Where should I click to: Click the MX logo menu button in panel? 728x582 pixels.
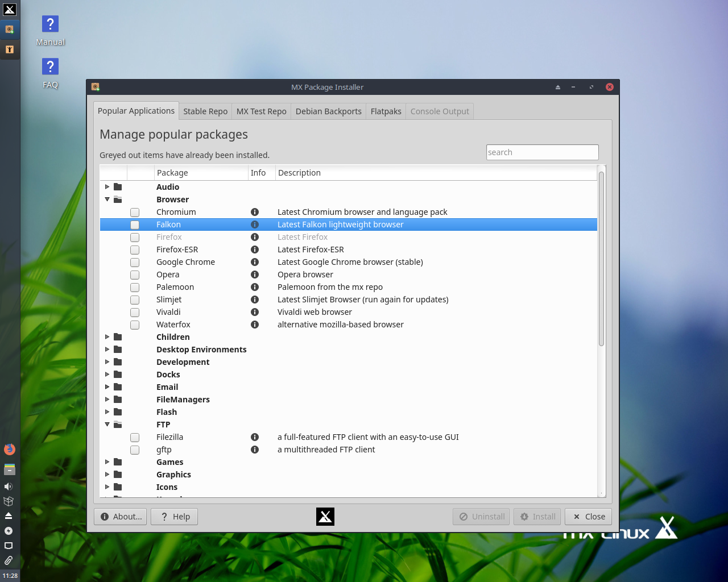[10, 9]
